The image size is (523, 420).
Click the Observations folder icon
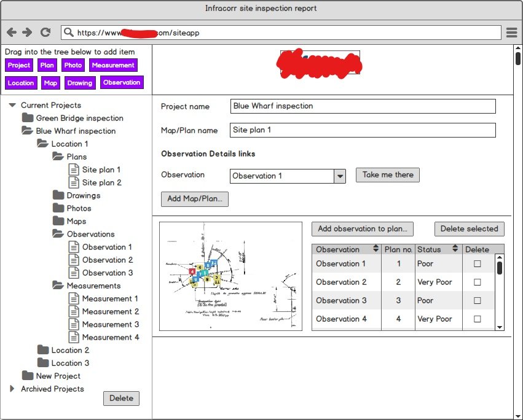coord(58,234)
